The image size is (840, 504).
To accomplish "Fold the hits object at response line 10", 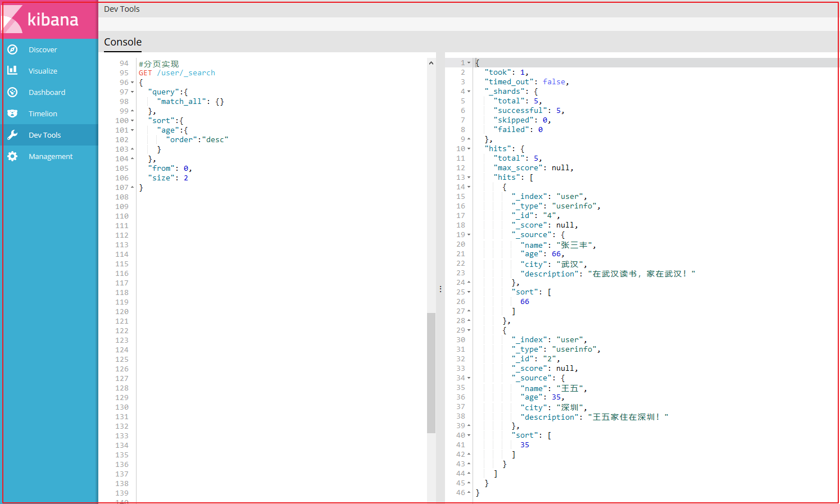I will click(469, 149).
